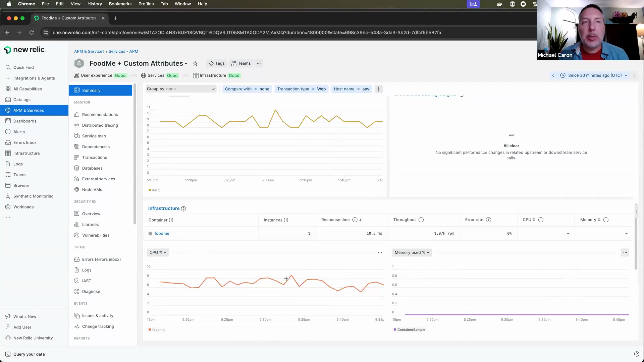Open the foodme container link
The width and height of the screenshot is (644, 362).
click(162, 234)
